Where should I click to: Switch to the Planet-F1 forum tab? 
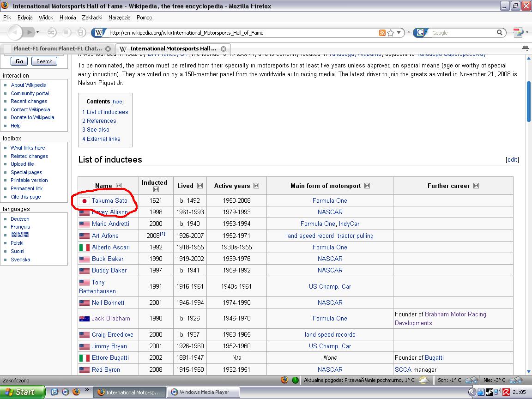[x=57, y=48]
